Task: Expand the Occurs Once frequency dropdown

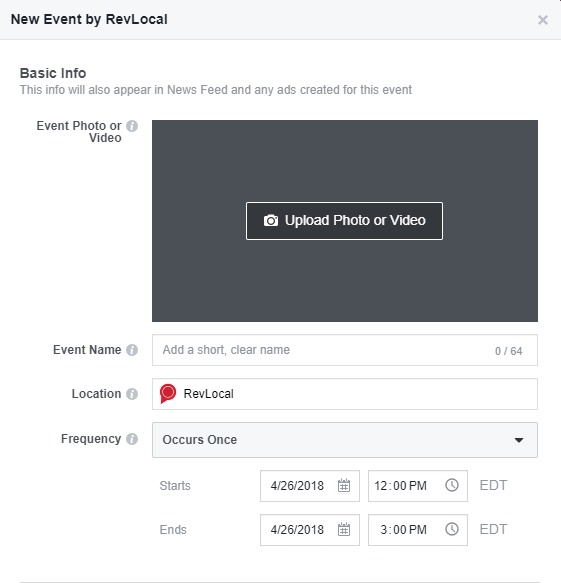Action: tap(345, 440)
